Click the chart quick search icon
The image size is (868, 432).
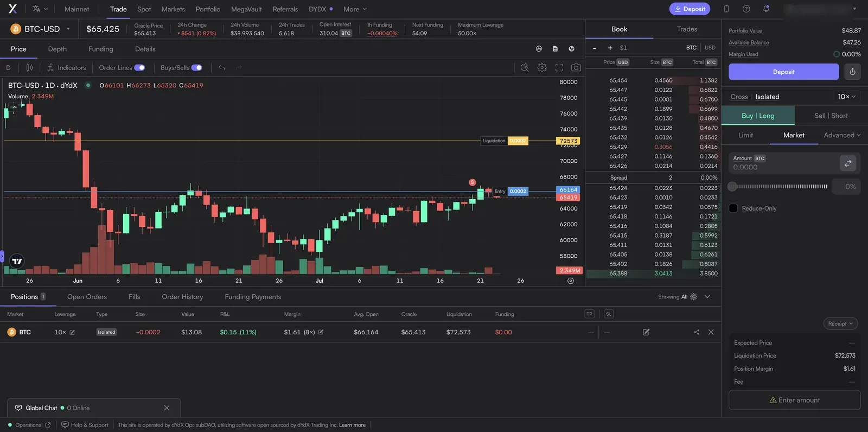[x=525, y=68]
